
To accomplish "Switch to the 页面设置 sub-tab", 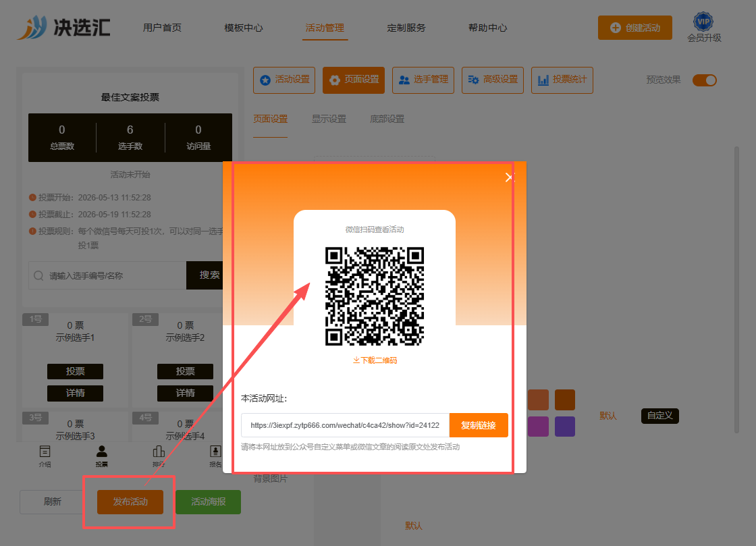I will [271, 119].
